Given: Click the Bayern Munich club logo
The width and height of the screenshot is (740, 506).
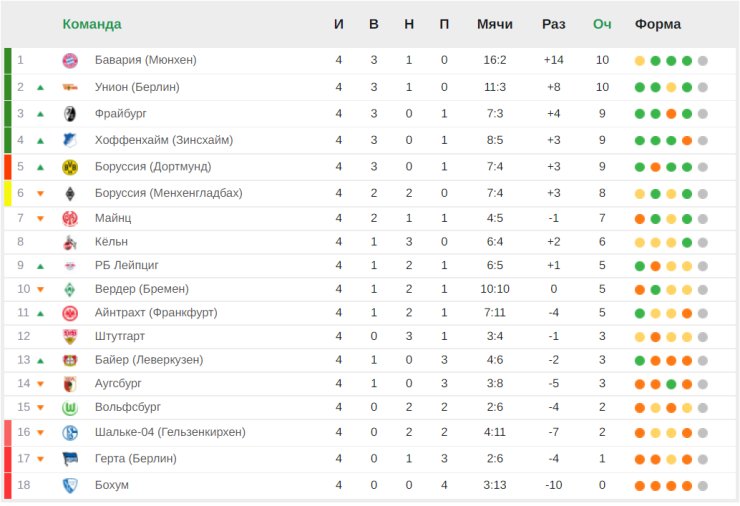Looking at the screenshot, I should tap(70, 60).
